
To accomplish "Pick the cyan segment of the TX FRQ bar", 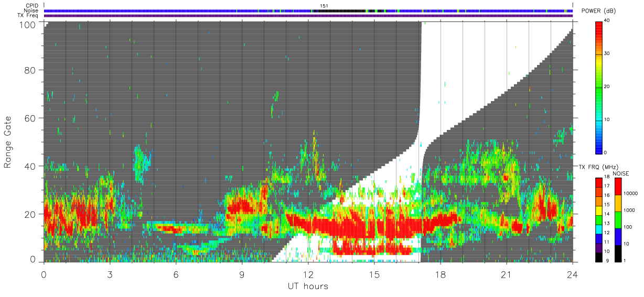I will pyautogui.click(x=598, y=229).
